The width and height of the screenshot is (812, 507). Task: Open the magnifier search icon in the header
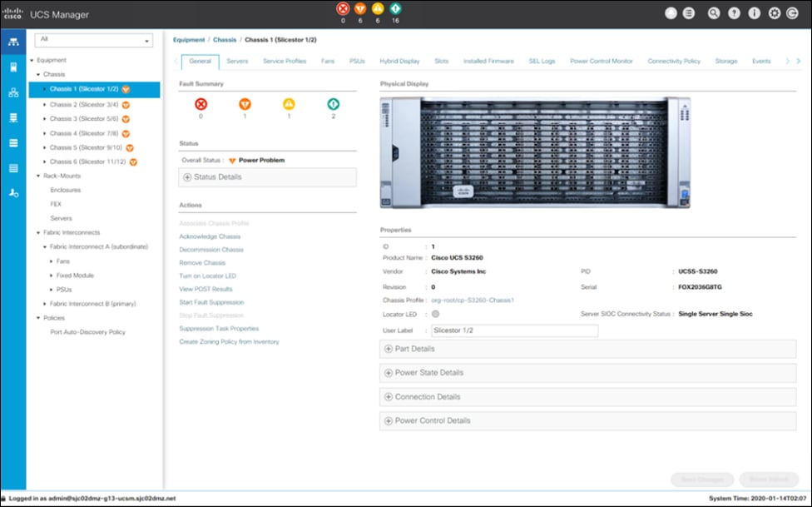coord(714,13)
